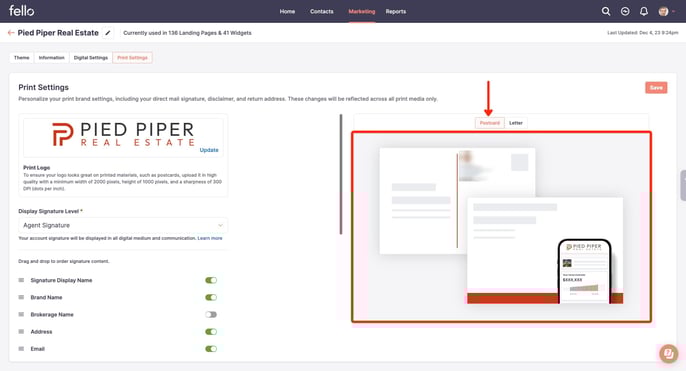Disable the Email toggle
The height and width of the screenshot is (371, 686).
coord(211,349)
